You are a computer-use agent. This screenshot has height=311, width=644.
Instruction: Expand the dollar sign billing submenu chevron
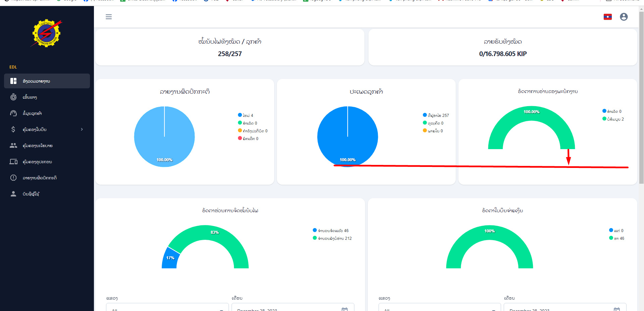(82, 129)
